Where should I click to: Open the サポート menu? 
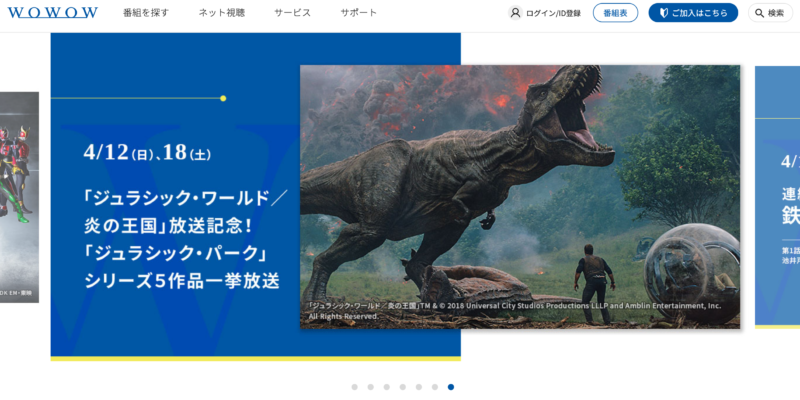[x=359, y=13]
